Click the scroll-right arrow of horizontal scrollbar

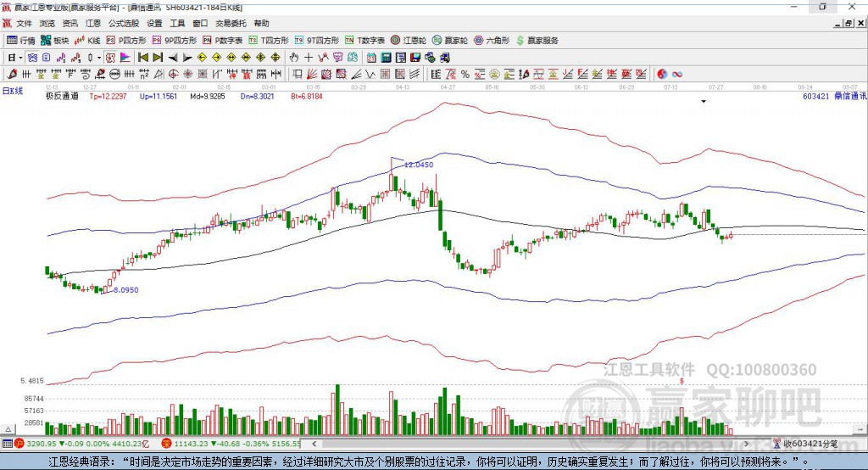(x=746, y=444)
